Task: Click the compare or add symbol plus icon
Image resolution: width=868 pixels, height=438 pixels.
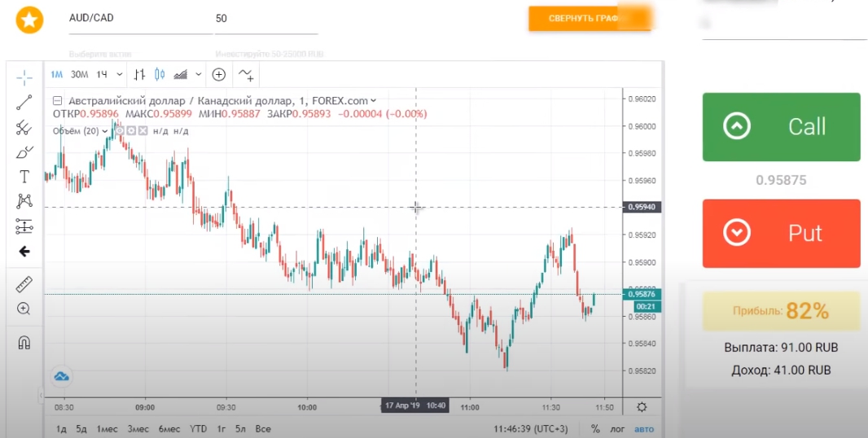Action: coord(219,74)
